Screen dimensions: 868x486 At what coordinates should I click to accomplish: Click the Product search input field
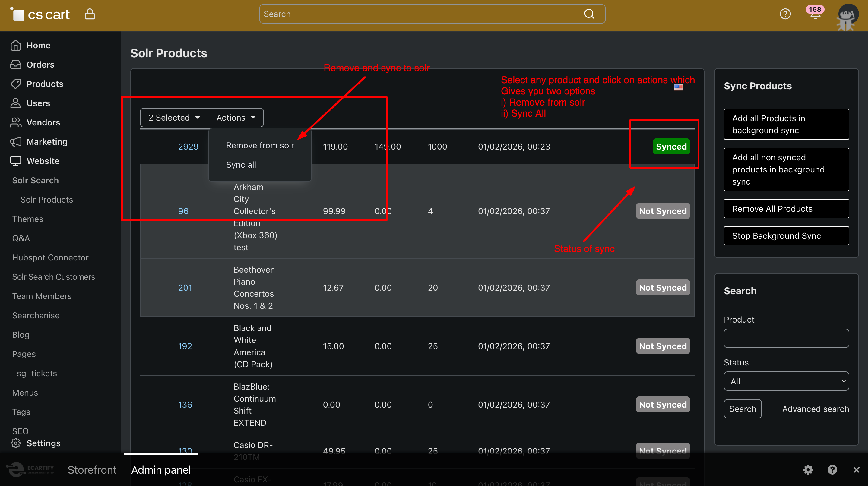pyautogui.click(x=786, y=338)
